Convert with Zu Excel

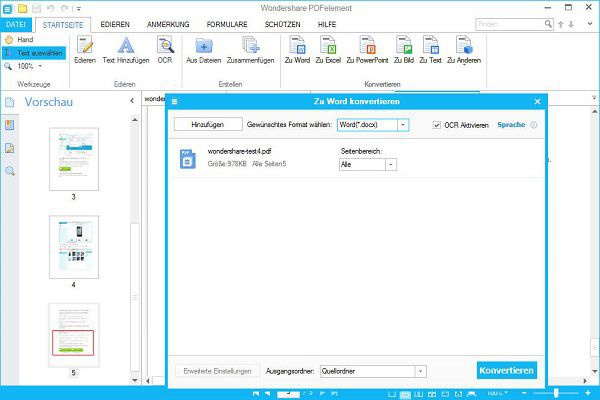pos(328,50)
